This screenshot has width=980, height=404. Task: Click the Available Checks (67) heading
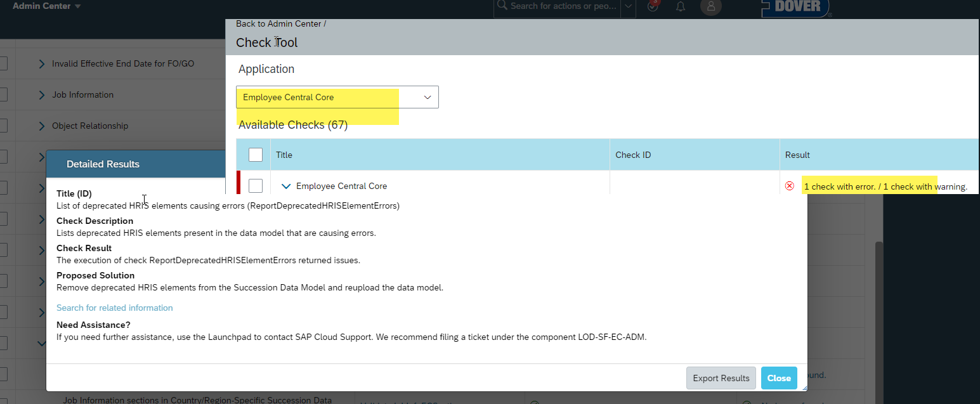pyautogui.click(x=293, y=125)
